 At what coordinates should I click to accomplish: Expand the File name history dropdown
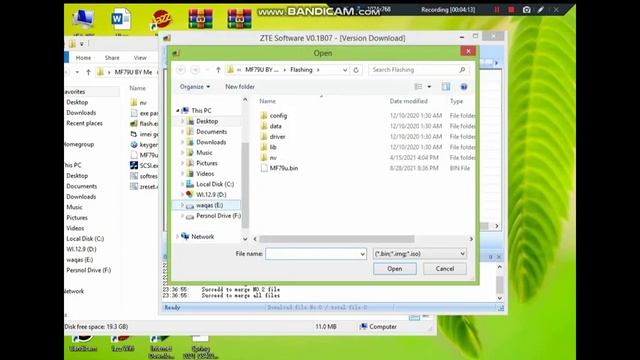click(x=362, y=254)
